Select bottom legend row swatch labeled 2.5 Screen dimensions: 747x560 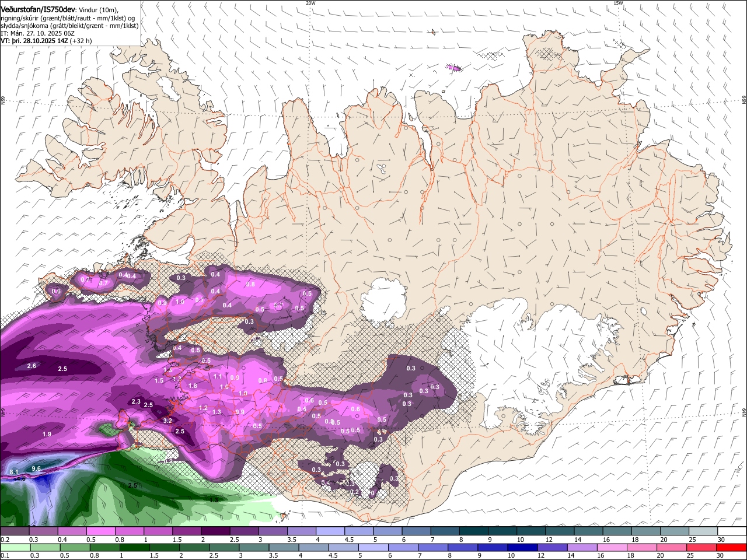(224, 547)
